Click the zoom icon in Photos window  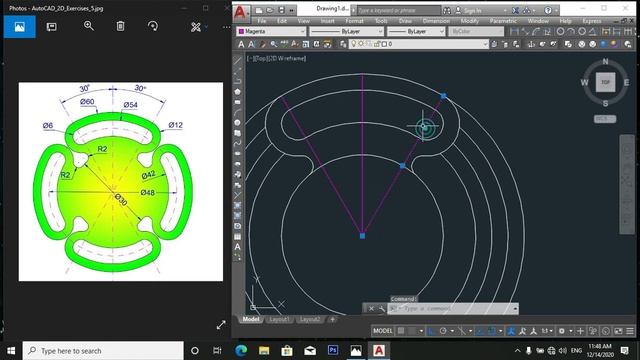[89, 26]
